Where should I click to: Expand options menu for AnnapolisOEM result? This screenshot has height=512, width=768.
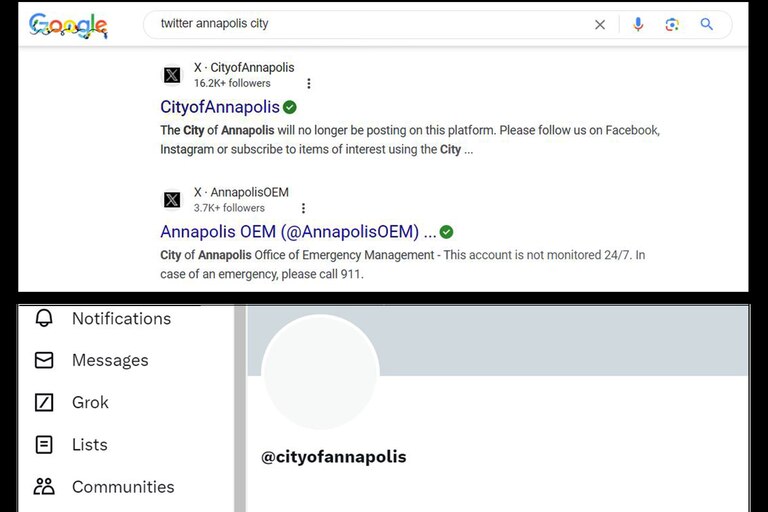303,208
